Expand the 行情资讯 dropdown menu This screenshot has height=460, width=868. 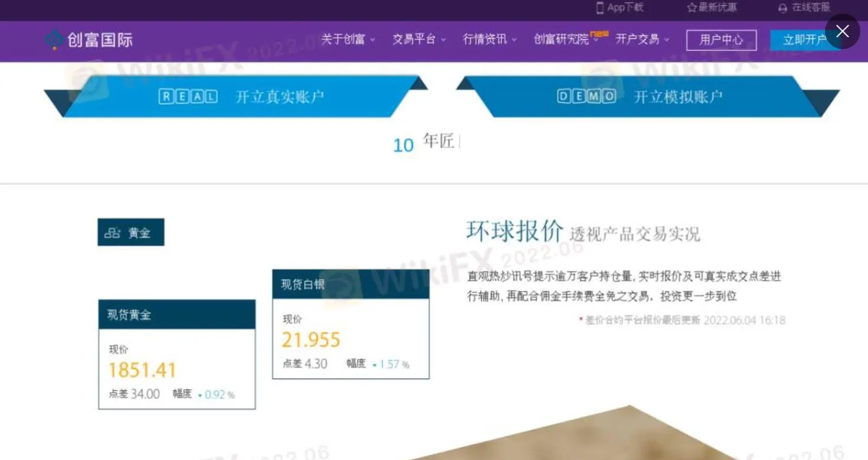click(490, 40)
